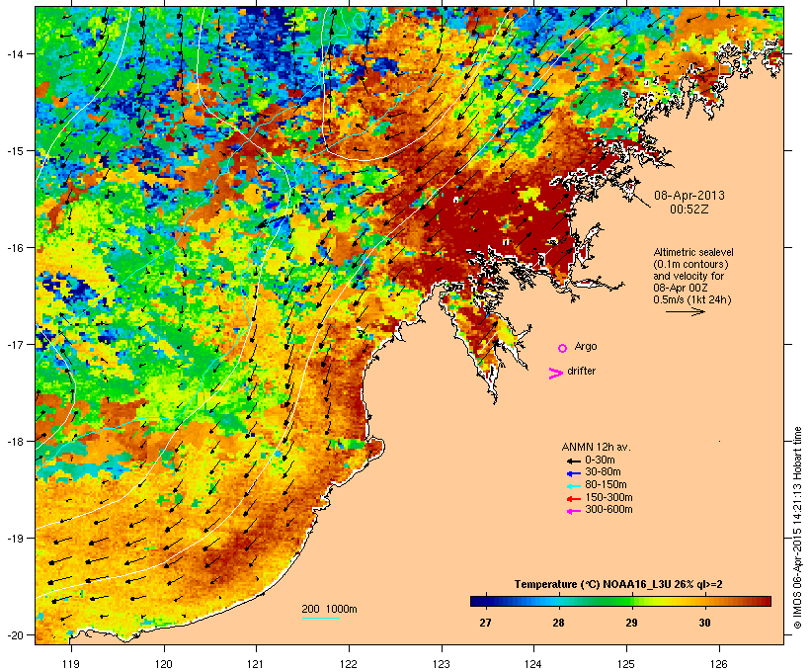The image size is (810, 672).
Task: Click the 28 colorbar tick label
Action: click(558, 623)
